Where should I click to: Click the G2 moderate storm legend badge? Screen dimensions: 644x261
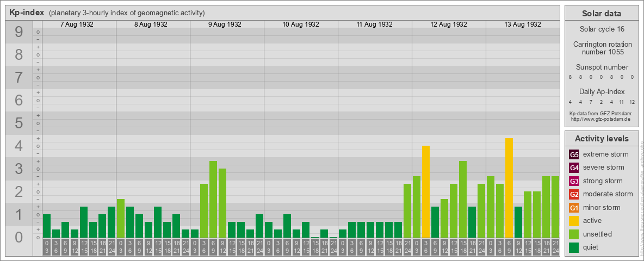click(574, 194)
